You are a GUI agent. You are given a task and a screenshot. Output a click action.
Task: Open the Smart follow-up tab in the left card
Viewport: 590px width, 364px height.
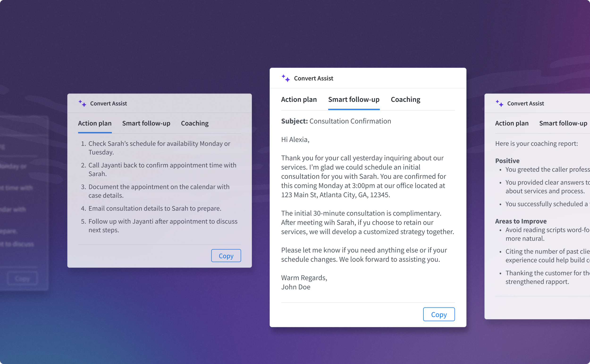[x=146, y=123]
